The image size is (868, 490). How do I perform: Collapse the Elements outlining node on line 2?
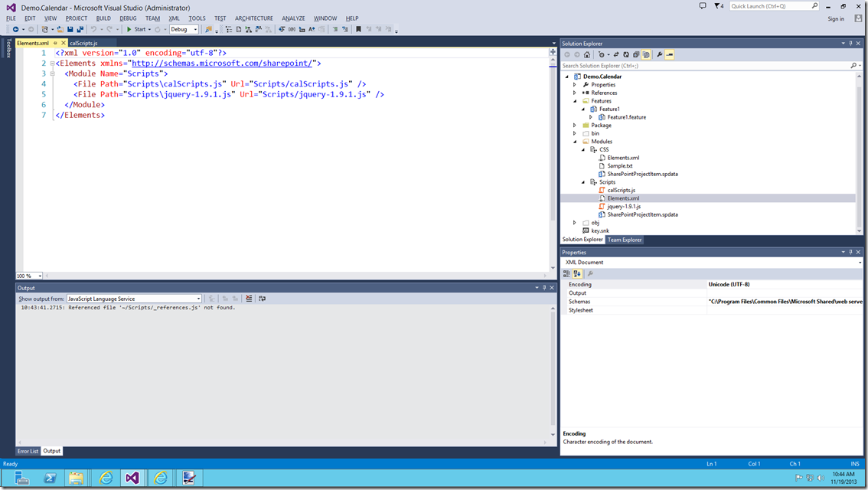coord(52,63)
